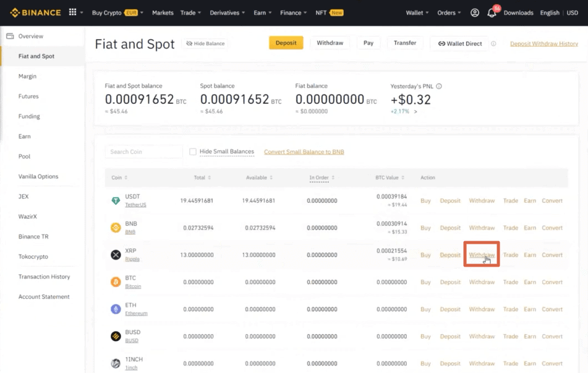
Task: Expand the Finance dropdown menu
Action: pyautogui.click(x=293, y=13)
